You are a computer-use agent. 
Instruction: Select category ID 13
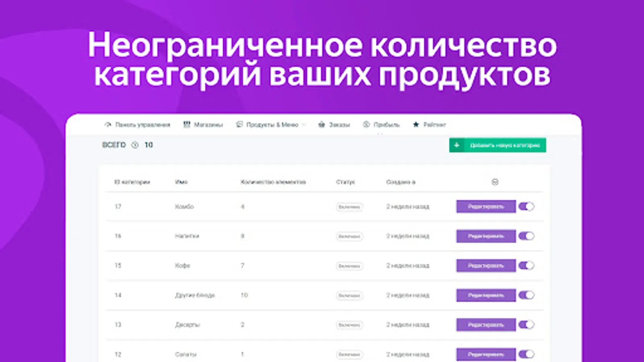coord(118,325)
